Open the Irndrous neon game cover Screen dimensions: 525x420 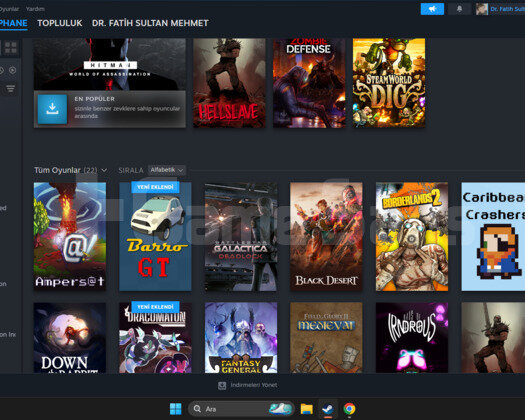pos(412,338)
